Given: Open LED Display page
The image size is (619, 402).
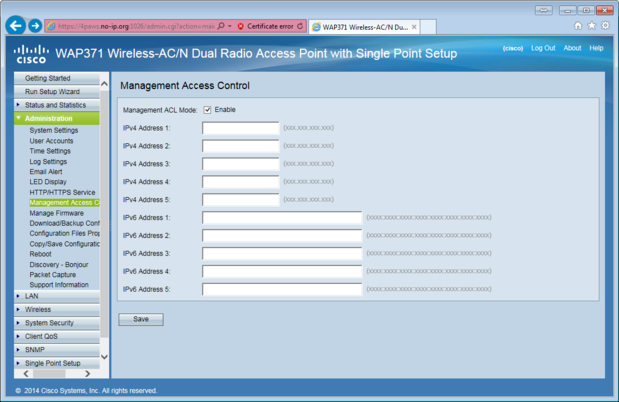Looking at the screenshot, I should 48,182.
